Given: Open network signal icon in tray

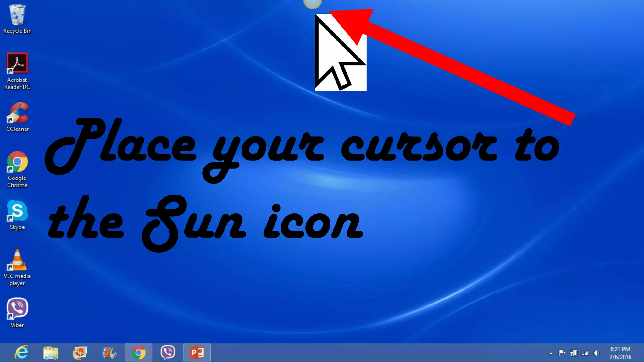Looking at the screenshot, I should tap(585, 353).
